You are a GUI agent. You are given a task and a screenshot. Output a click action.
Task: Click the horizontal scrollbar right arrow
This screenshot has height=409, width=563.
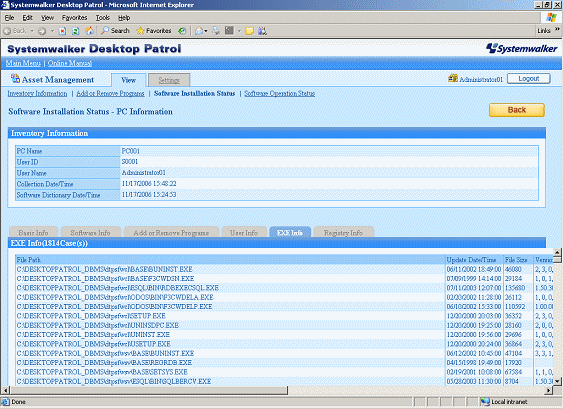pos(549,390)
